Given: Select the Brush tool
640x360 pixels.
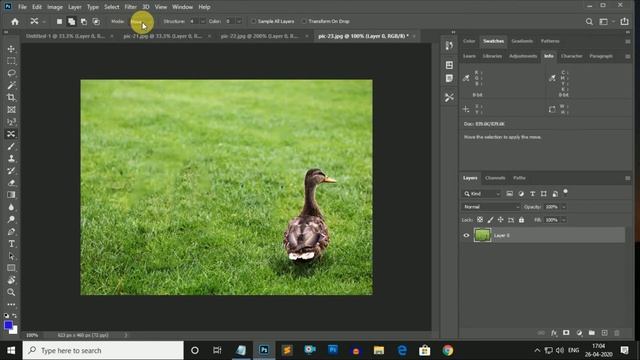Looking at the screenshot, I should pos(11,146).
